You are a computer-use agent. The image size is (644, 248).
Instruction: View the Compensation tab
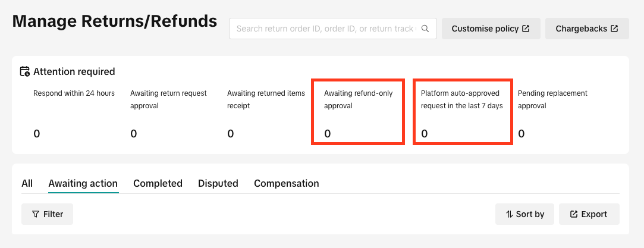(286, 183)
